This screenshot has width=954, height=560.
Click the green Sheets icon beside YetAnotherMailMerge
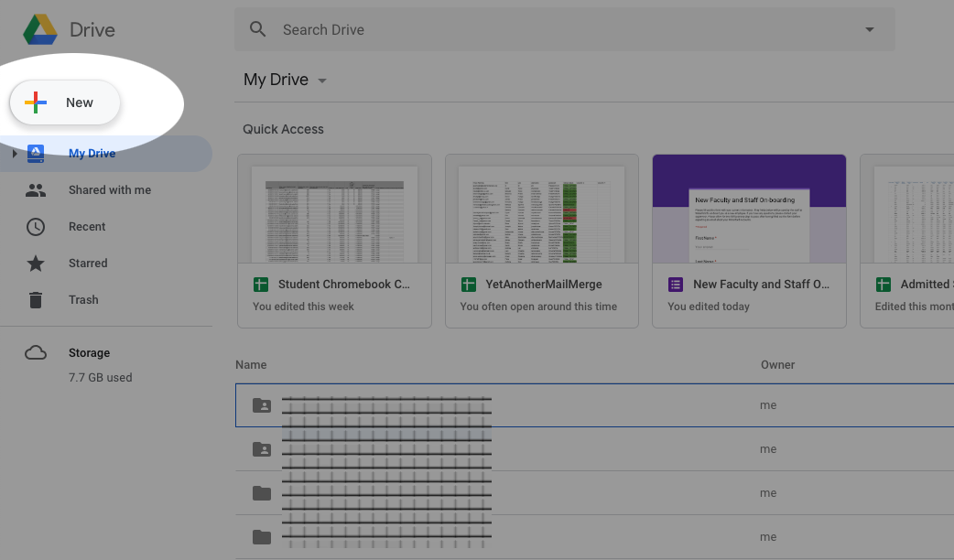click(x=469, y=285)
